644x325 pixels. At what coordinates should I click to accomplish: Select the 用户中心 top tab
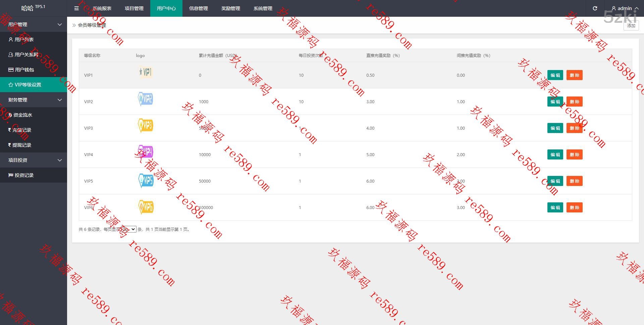coord(166,8)
